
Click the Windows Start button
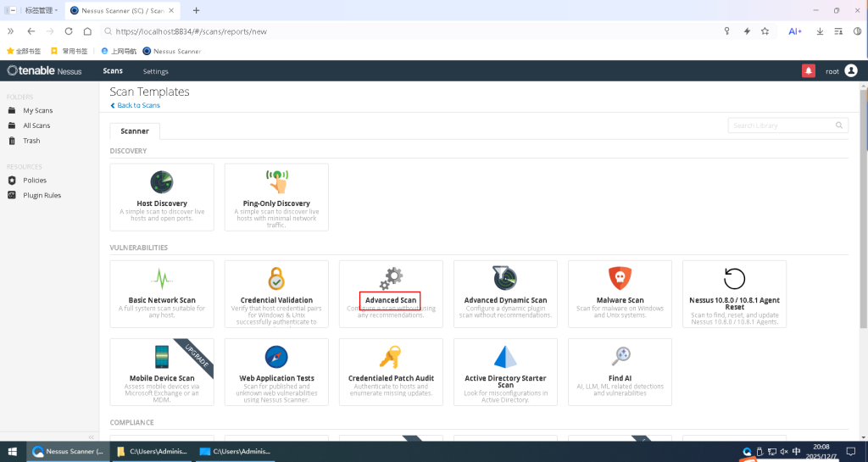(12, 452)
